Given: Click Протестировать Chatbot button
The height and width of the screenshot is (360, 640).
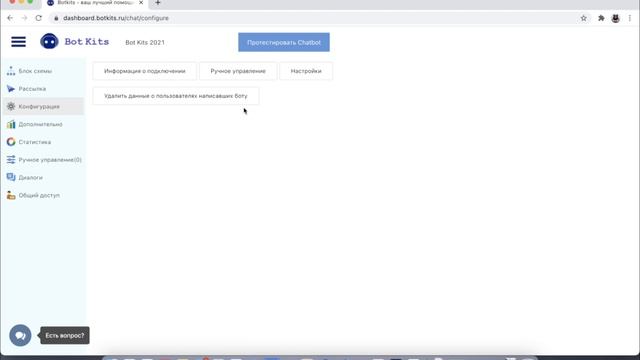Looking at the screenshot, I should [x=284, y=42].
